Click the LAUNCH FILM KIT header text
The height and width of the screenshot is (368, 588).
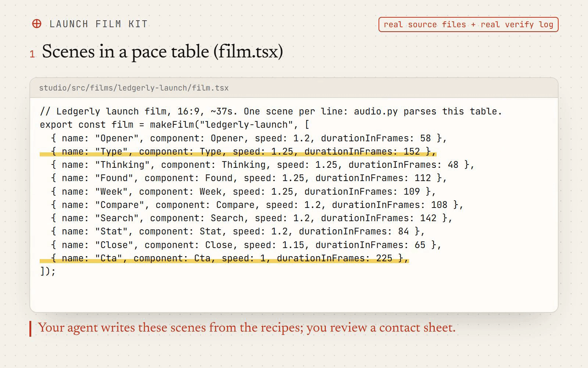coord(98,24)
